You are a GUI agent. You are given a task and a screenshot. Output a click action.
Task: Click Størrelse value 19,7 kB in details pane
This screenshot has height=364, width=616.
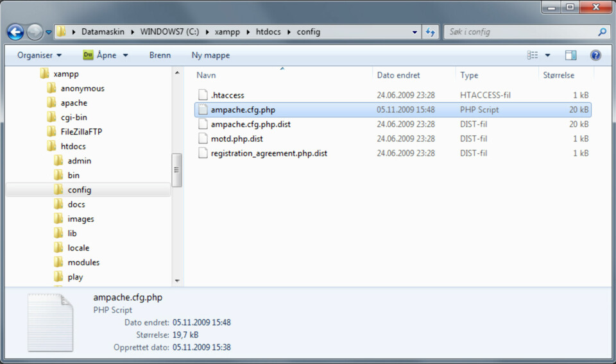(185, 335)
